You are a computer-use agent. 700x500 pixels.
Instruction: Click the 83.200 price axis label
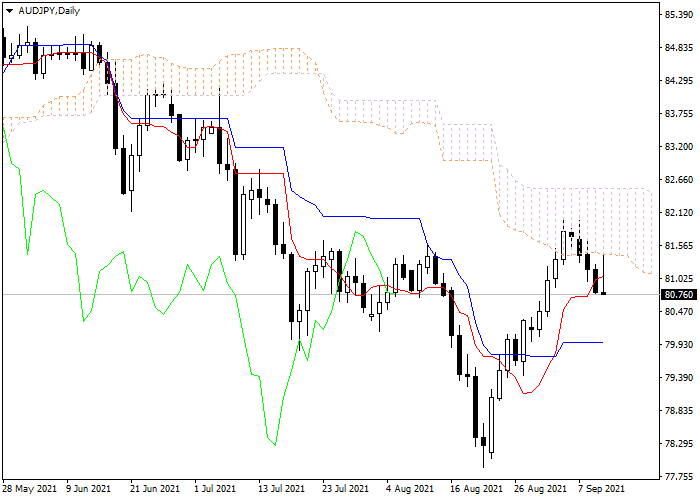tap(679, 147)
